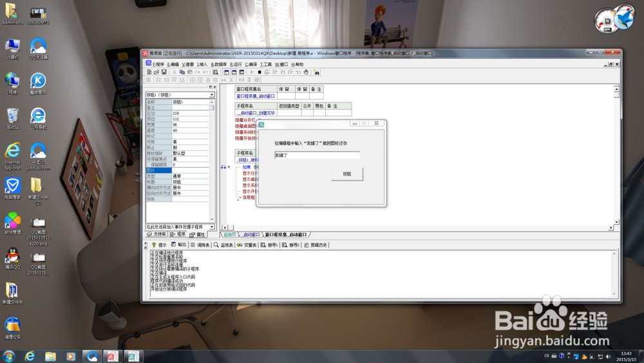Click the 名称 property value 按钮1
The width and height of the screenshot is (644, 363).
click(x=191, y=101)
